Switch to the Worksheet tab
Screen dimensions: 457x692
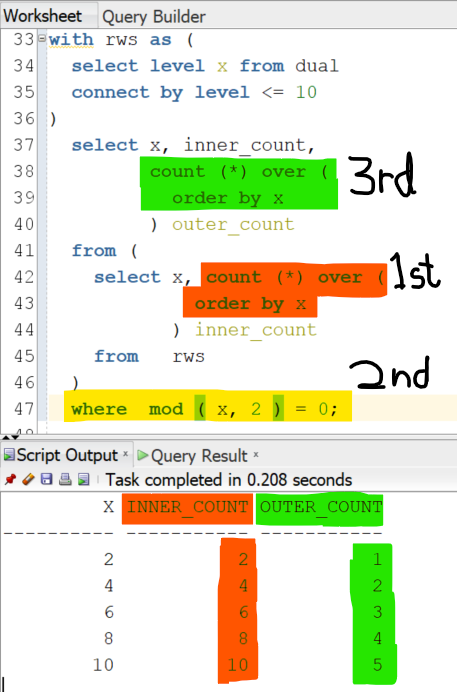tap(43, 16)
